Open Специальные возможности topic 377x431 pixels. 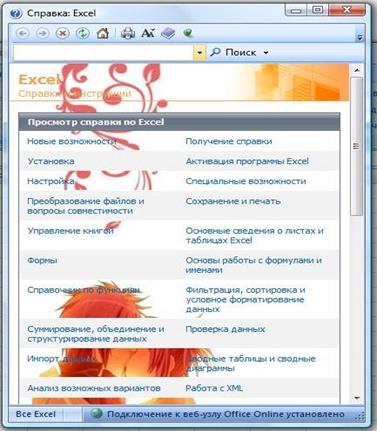(x=246, y=181)
